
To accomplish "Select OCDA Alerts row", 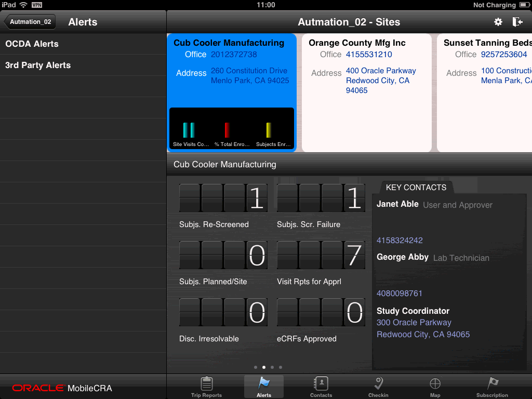I will 83,44.
